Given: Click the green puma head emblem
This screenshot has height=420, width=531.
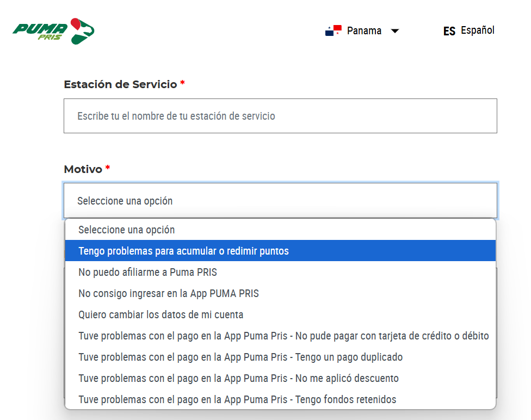Looking at the screenshot, I should click(x=82, y=29).
